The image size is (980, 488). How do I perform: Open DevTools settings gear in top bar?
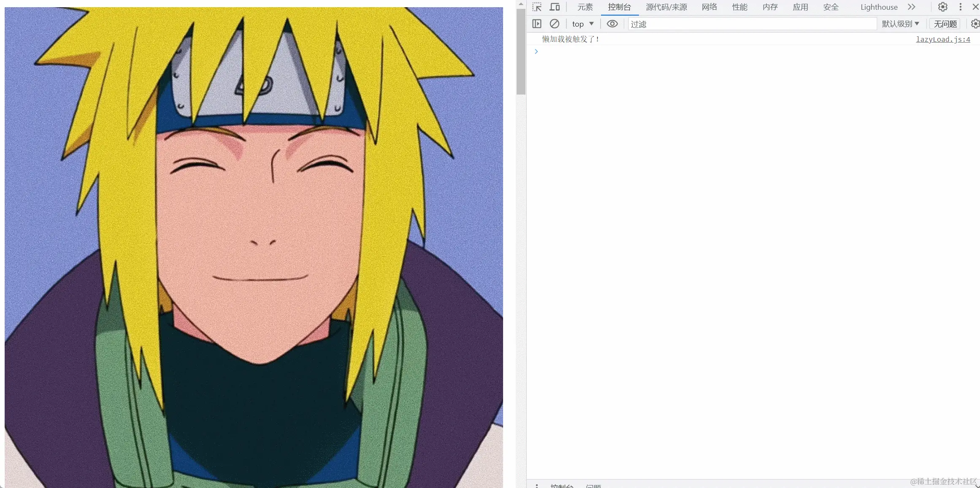pyautogui.click(x=942, y=7)
